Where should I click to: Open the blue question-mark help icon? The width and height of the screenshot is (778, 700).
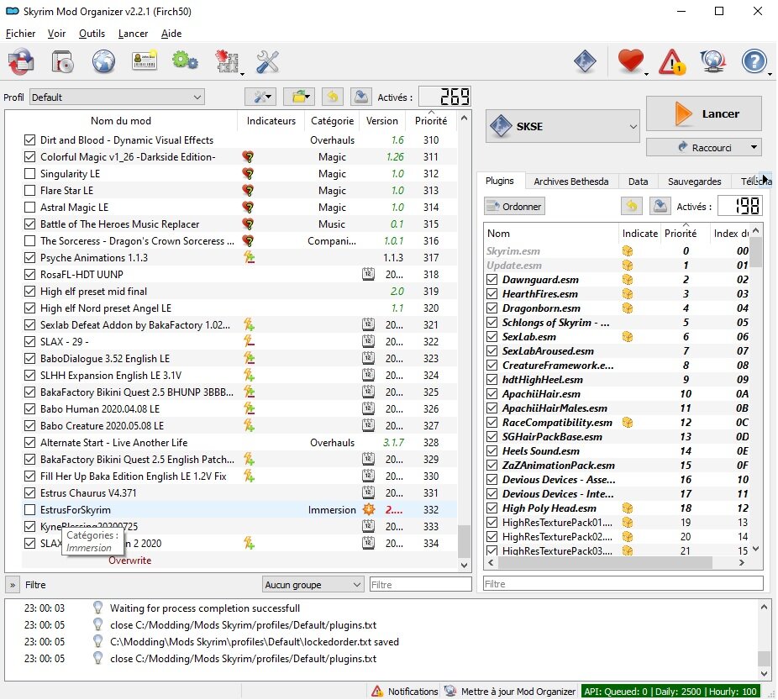click(x=754, y=61)
